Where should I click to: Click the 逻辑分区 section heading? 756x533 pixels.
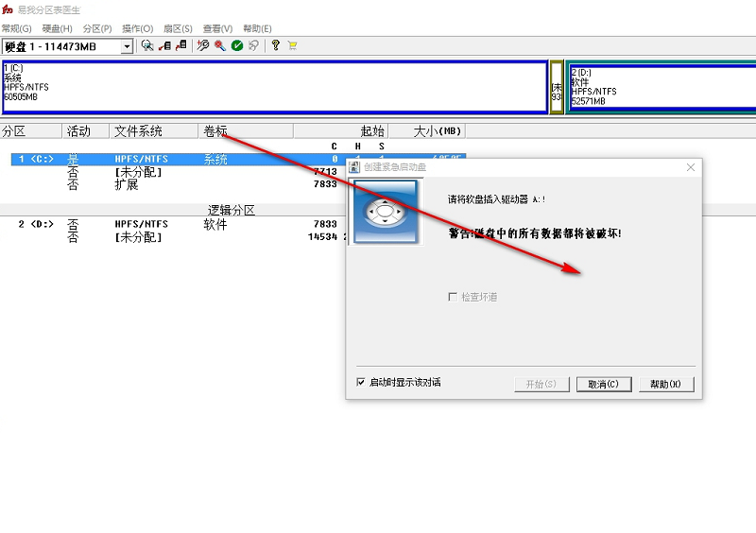pyautogui.click(x=231, y=211)
